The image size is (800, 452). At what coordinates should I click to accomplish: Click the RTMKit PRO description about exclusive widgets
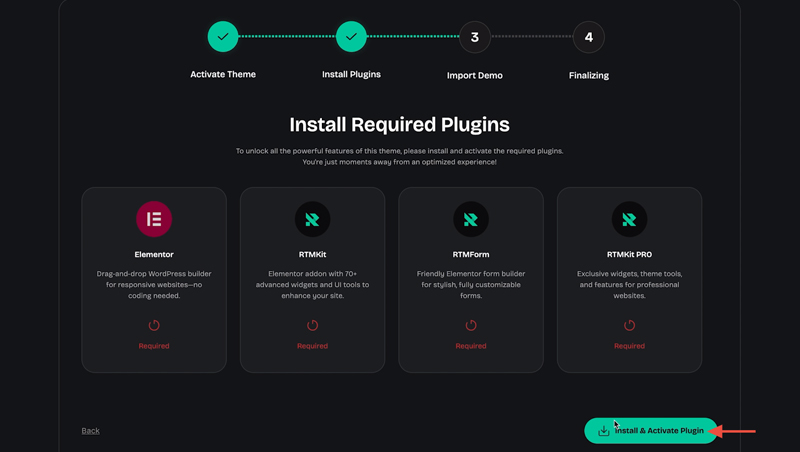629,285
